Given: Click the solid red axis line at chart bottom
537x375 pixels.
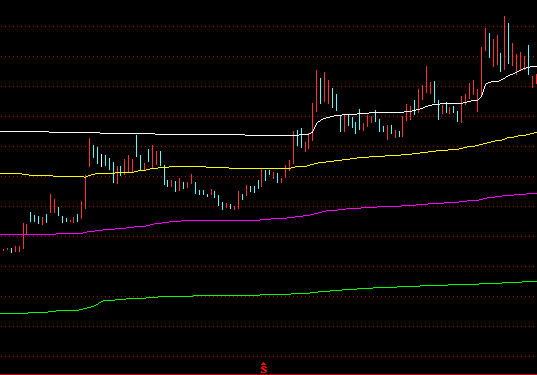Looking at the screenshot, I should click(268, 374).
